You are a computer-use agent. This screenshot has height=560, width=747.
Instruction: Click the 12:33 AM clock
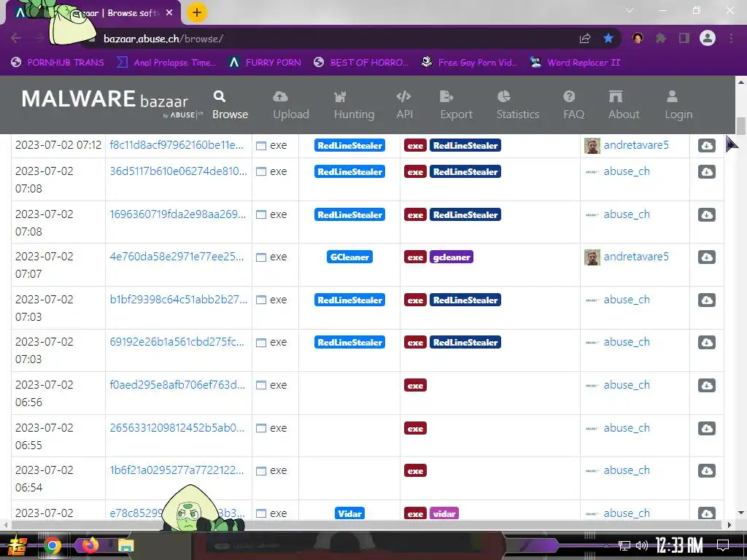point(679,545)
